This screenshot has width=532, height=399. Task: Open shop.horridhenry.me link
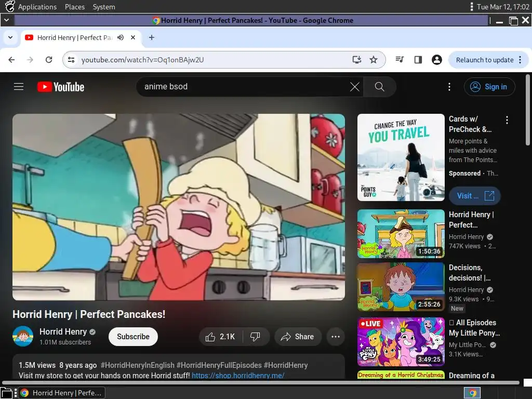pyautogui.click(x=238, y=375)
